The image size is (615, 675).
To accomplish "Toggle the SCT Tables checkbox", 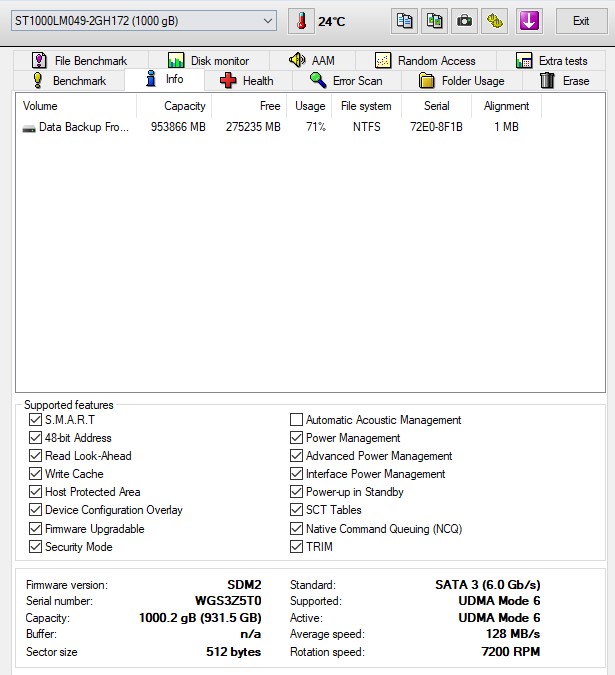I will (296, 510).
